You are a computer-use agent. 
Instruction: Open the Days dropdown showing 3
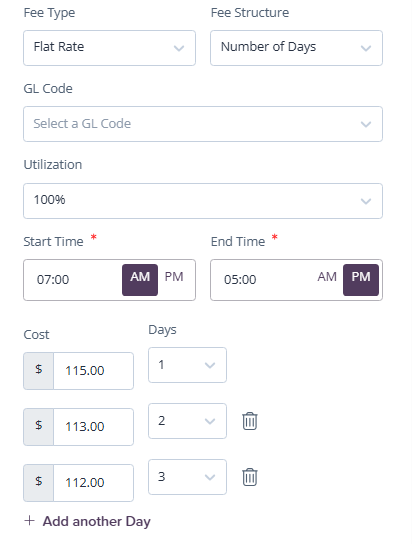[x=187, y=477]
